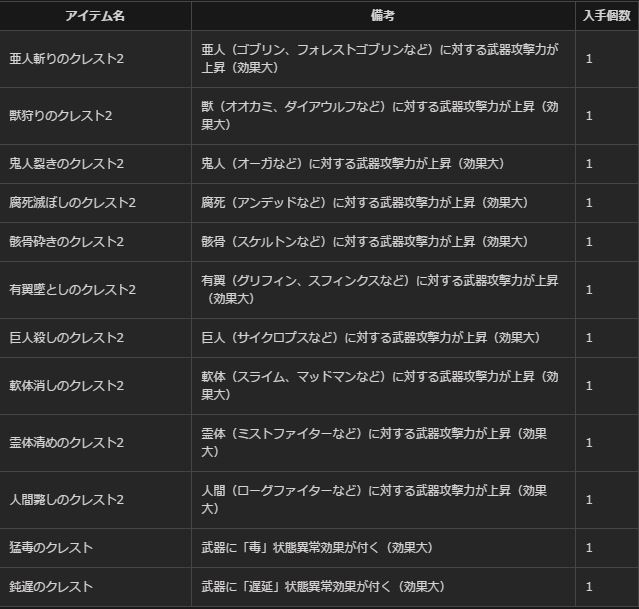Screen dimensions: 639x609
Task: Click quantity 1 in 腐死滅ぼしのクレスト2 row
Action: click(x=589, y=203)
